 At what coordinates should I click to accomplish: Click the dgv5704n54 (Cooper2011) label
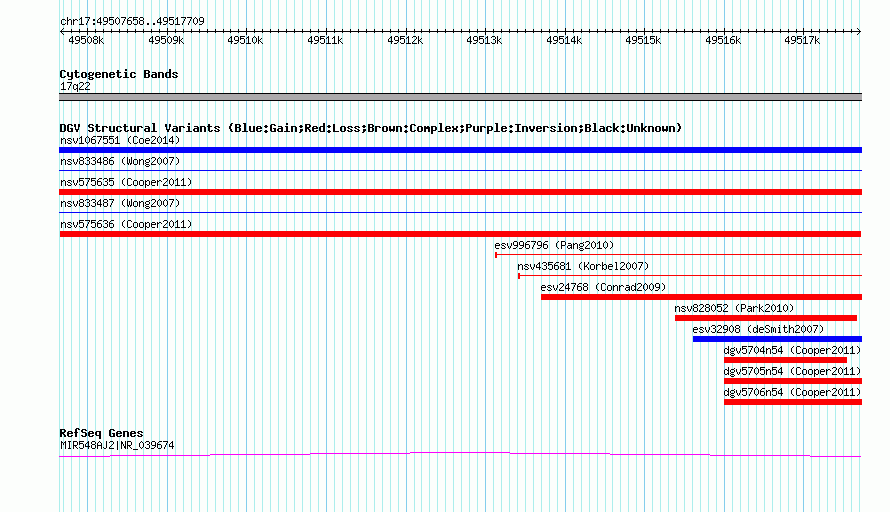coord(792,350)
